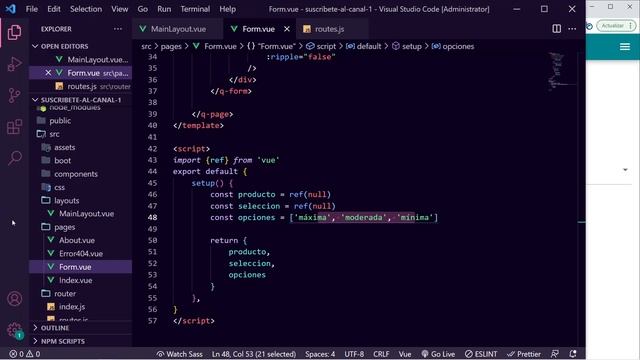The image size is (640, 360).
Task: Expand the css folder
Action: click(x=53, y=187)
